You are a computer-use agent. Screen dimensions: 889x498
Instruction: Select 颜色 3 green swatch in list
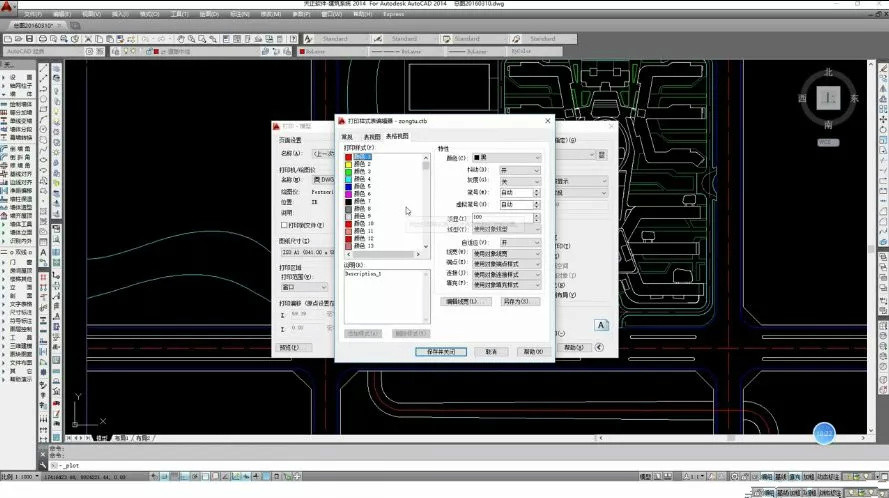coord(349,172)
